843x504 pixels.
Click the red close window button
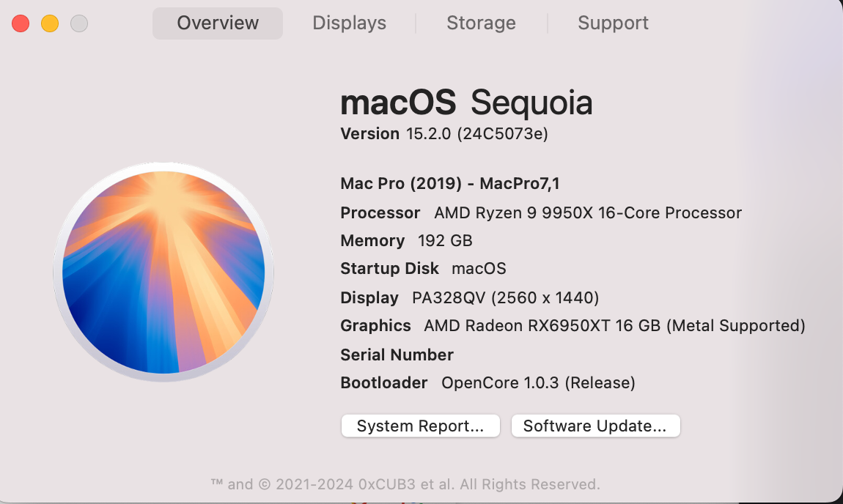(21, 23)
